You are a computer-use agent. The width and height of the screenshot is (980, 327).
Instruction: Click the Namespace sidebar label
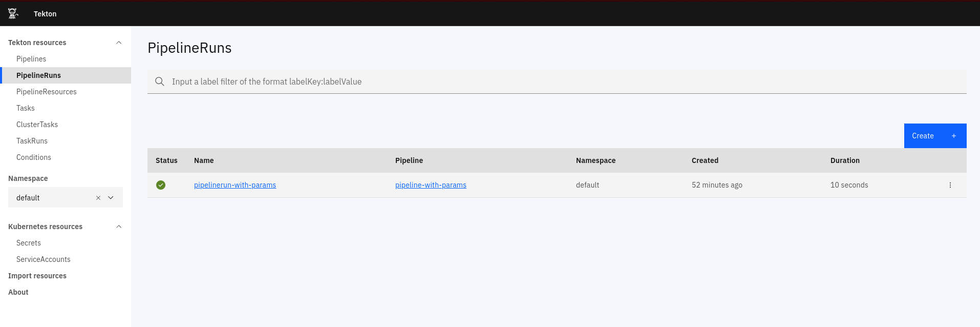point(28,178)
